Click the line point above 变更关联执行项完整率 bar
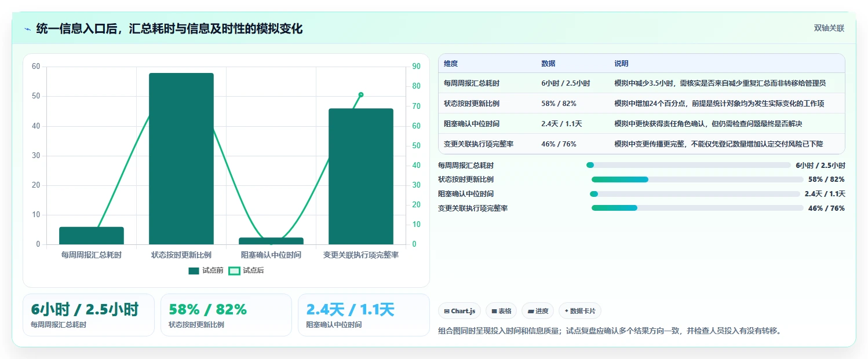Screen dimensions: 868x359 [x=361, y=94]
